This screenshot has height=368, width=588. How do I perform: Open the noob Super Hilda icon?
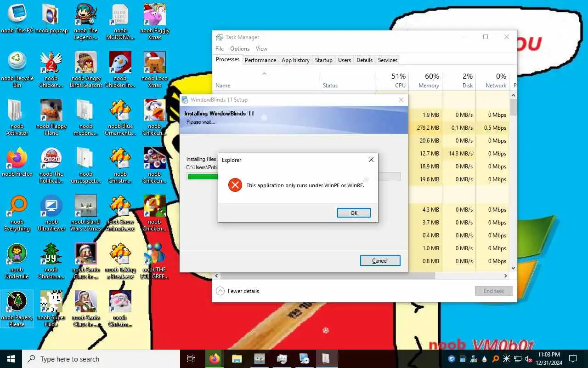[x=51, y=309]
